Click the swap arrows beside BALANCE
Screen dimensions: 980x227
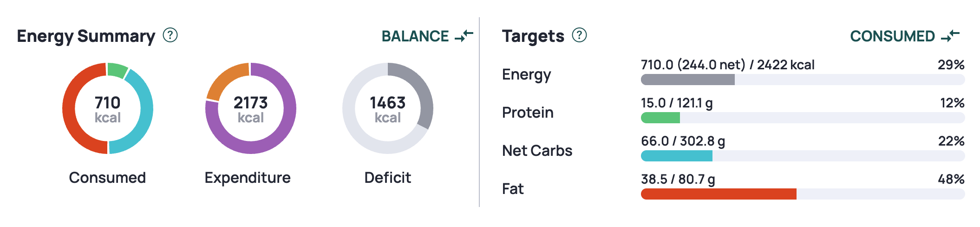point(464,36)
